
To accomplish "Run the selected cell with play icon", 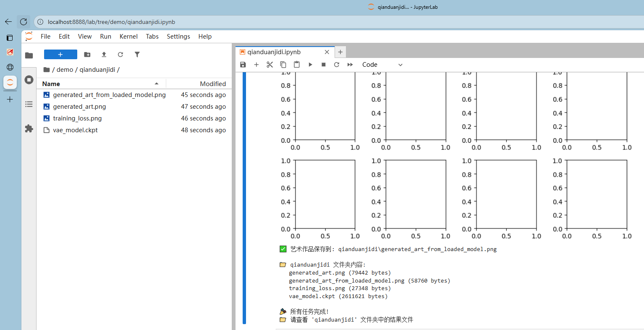I will (310, 65).
